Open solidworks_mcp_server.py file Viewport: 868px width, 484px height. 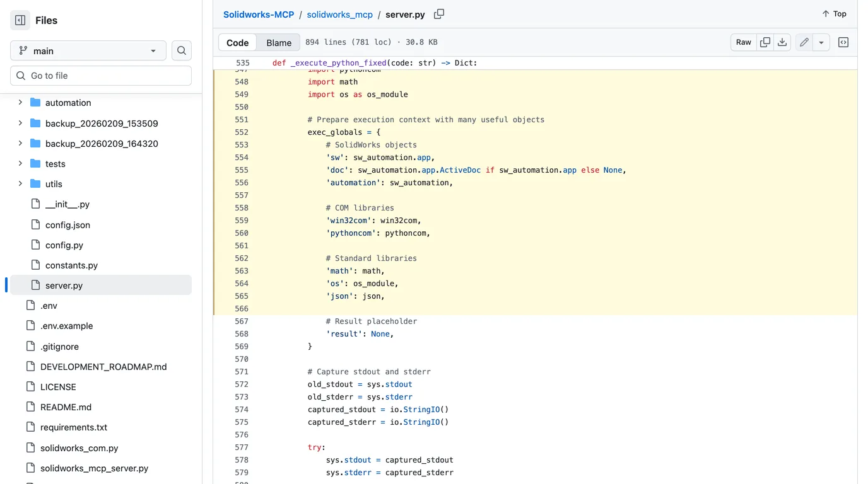95,468
